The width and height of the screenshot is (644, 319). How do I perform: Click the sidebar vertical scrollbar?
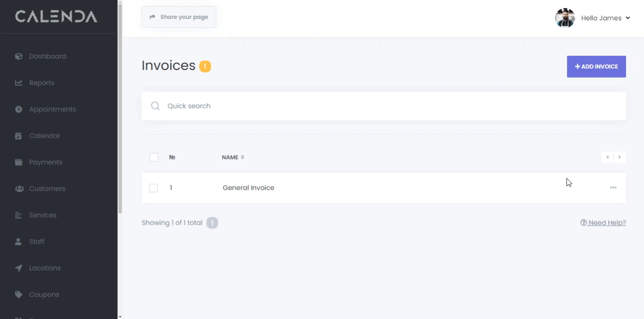click(120, 109)
